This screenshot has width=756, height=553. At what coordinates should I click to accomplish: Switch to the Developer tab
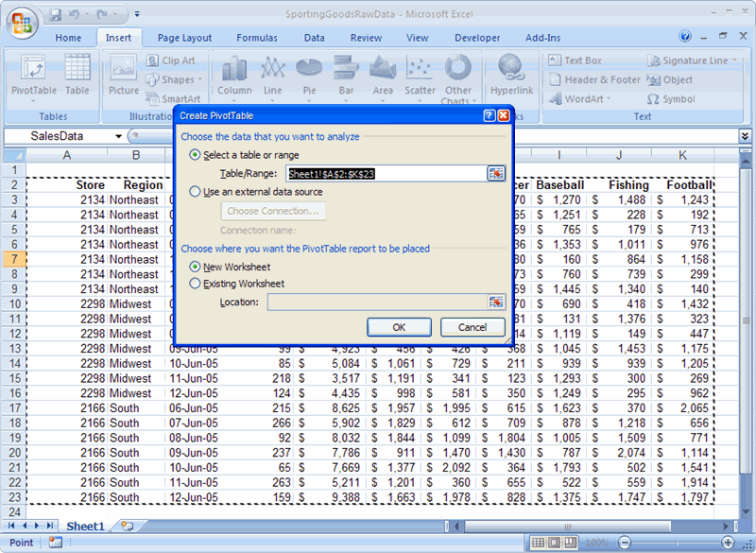[x=477, y=38]
